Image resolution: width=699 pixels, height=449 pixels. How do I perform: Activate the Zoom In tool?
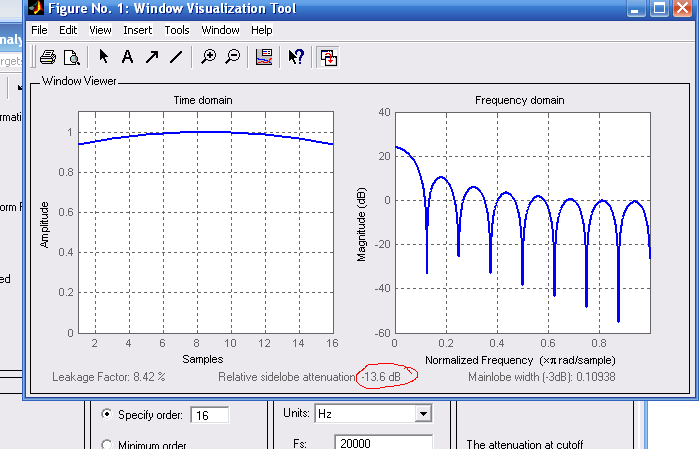208,57
